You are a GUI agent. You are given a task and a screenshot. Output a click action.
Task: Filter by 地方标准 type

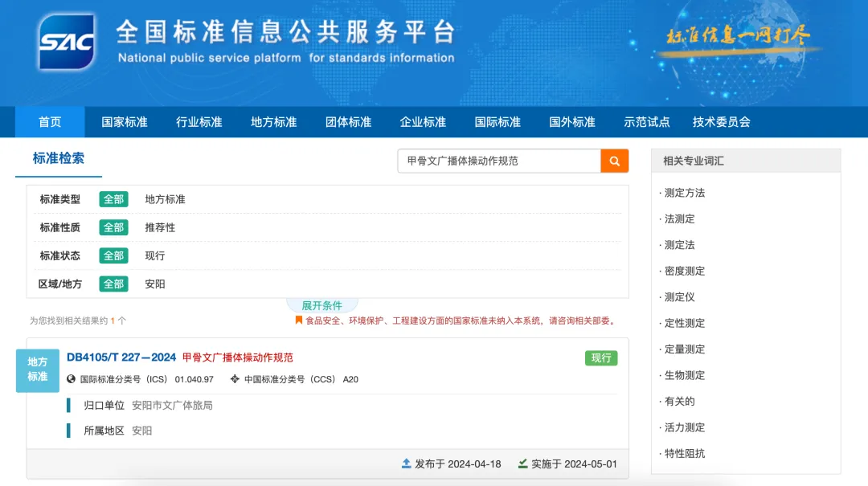[165, 199]
